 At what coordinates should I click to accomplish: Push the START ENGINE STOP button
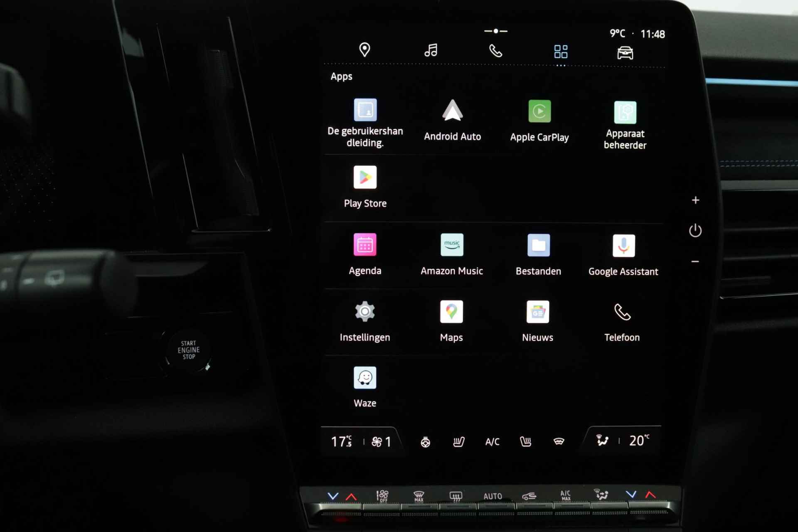[188, 350]
